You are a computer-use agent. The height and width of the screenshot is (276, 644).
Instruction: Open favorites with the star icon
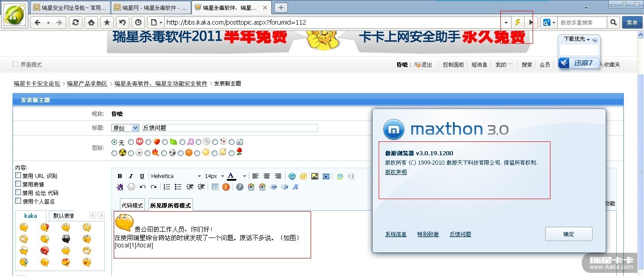(107, 22)
